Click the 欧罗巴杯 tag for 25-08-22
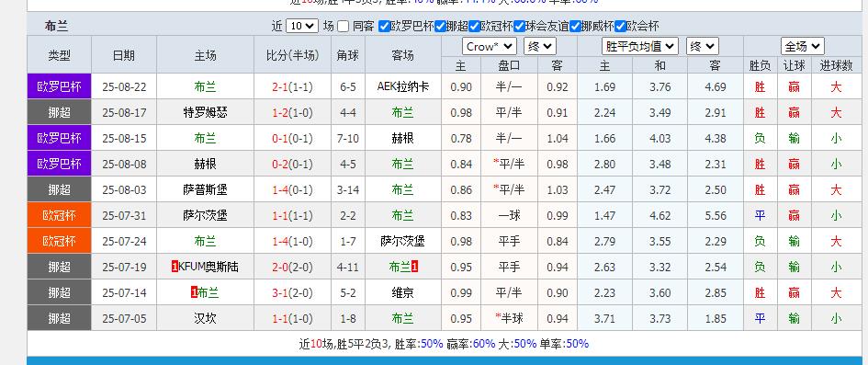The image size is (868, 365). point(59,86)
